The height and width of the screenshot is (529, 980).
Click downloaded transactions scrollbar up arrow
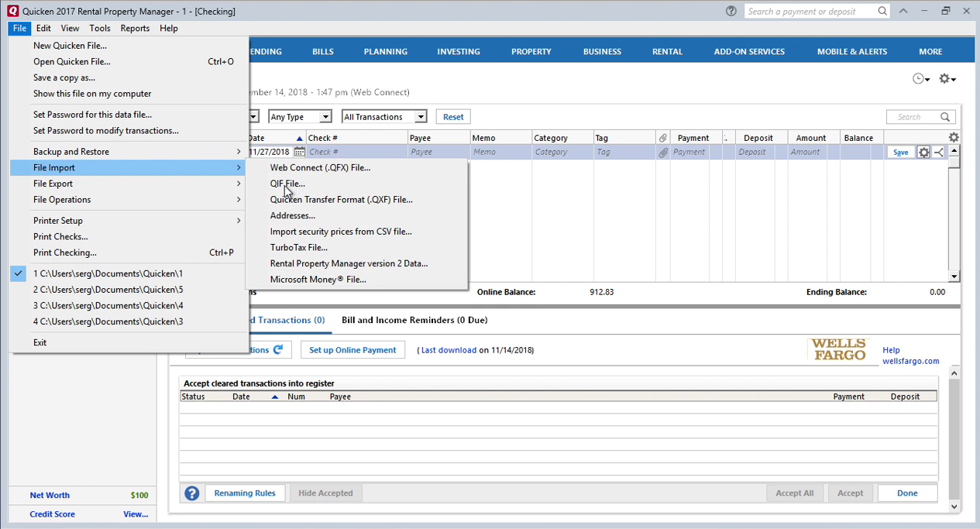[954, 373]
